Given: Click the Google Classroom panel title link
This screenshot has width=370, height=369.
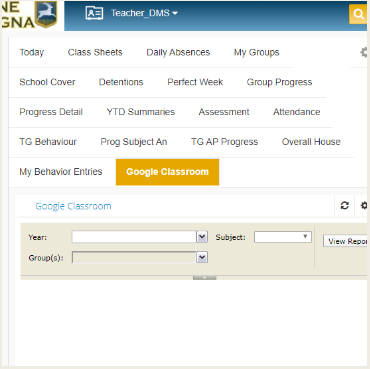Looking at the screenshot, I should coord(73,206).
